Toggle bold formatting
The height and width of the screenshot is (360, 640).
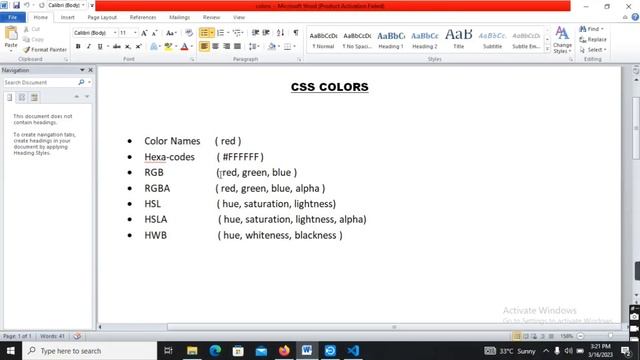tap(78, 47)
